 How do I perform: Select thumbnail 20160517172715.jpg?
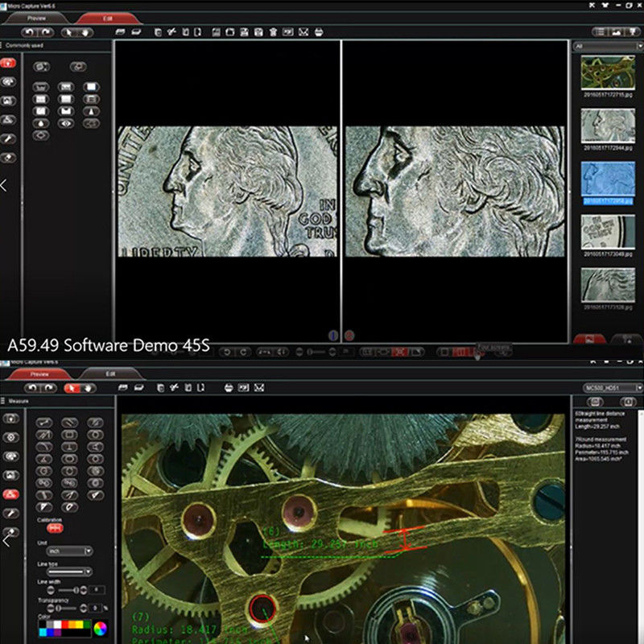[x=608, y=73]
